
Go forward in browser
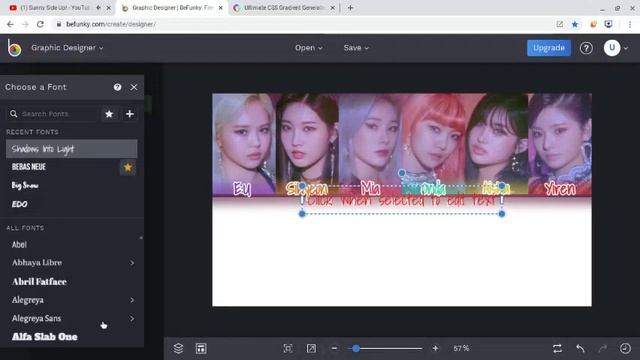click(25, 24)
